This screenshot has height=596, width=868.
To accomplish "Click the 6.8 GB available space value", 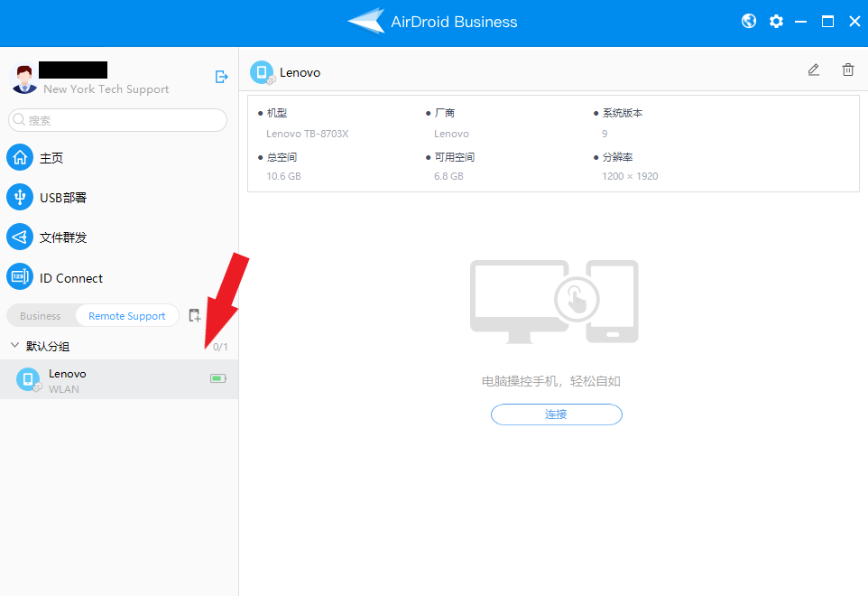I will pyautogui.click(x=448, y=176).
